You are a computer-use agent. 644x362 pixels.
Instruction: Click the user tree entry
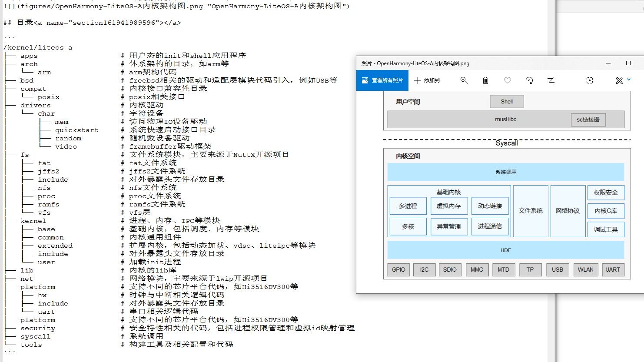pos(46,262)
